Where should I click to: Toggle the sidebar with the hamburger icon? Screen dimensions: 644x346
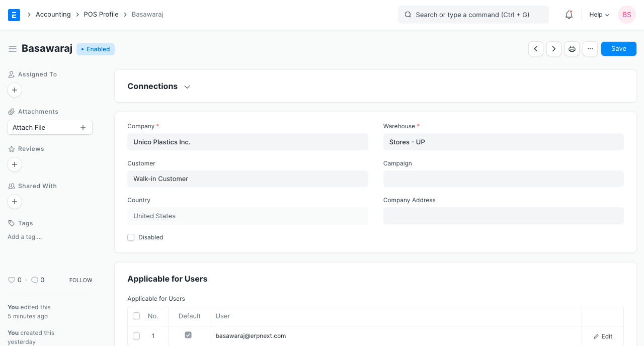(x=13, y=49)
